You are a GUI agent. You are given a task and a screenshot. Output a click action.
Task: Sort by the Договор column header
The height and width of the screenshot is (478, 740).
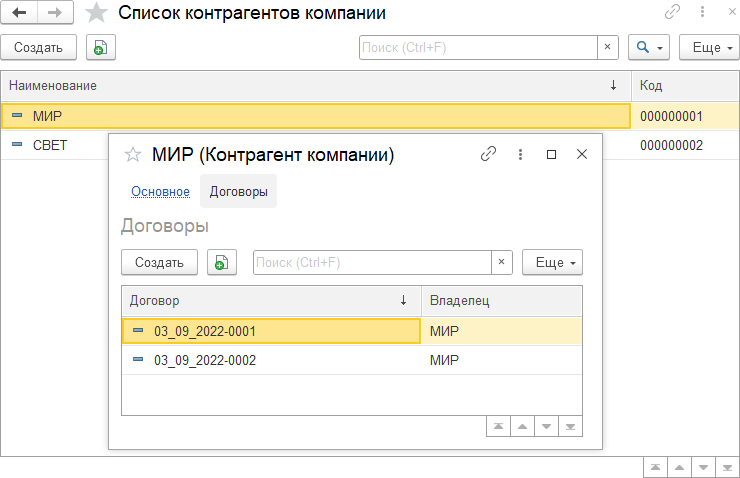(271, 301)
